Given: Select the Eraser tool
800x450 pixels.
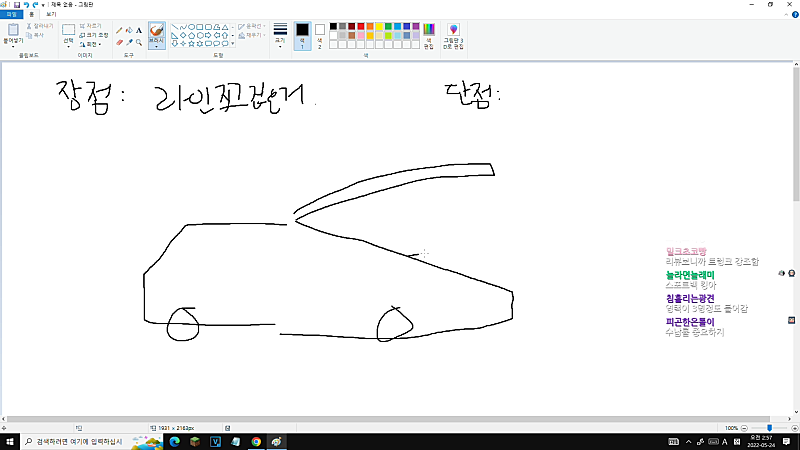Looking at the screenshot, I should [119, 42].
